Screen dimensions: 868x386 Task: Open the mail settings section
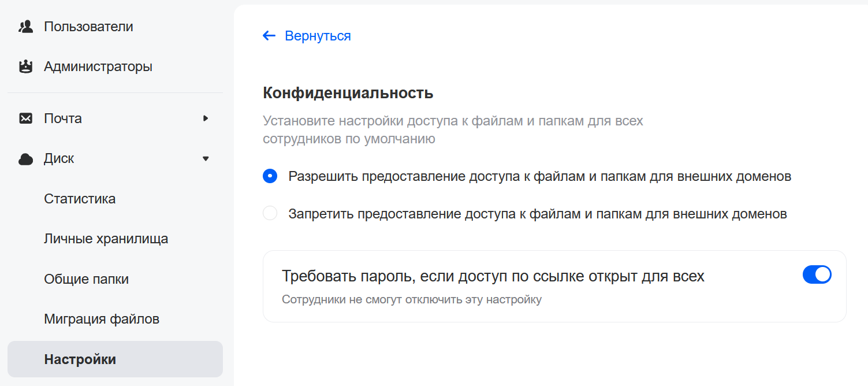(64, 118)
